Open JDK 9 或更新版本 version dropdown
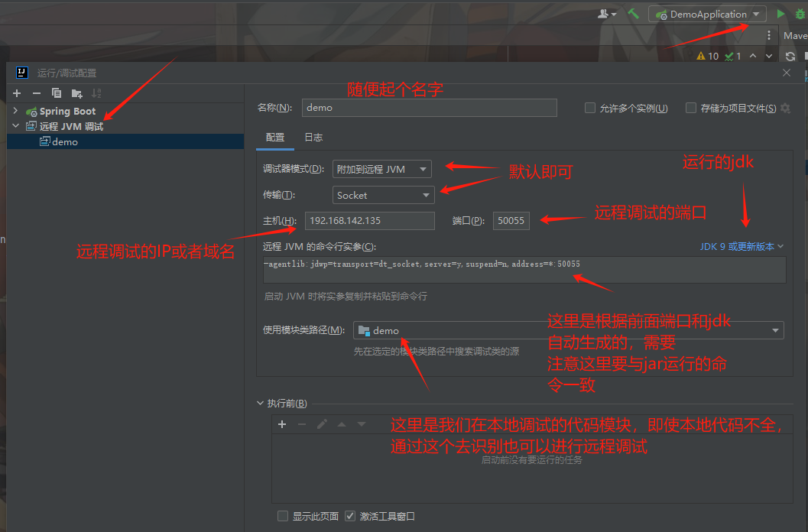This screenshot has height=532, width=808. [741, 246]
